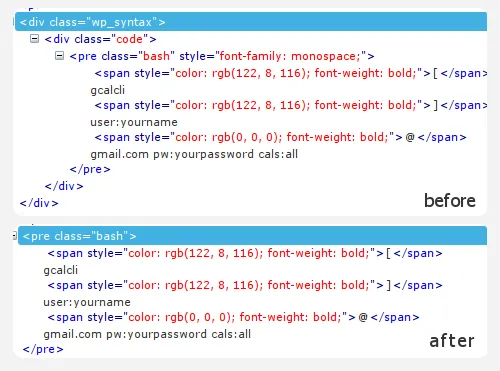Select the "]" span row in before panel
Viewport: 500px width, 371px height.
click(291, 105)
